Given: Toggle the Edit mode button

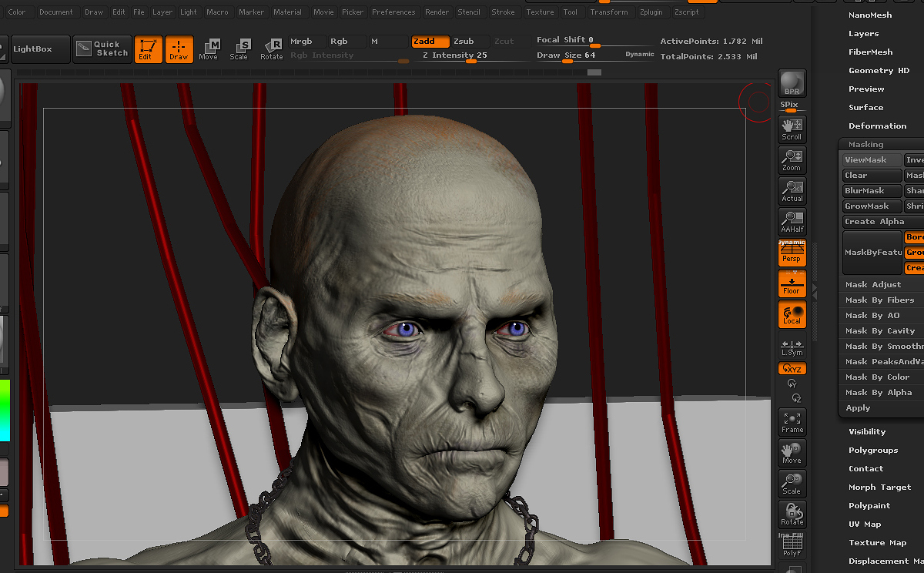Looking at the screenshot, I should [148, 49].
